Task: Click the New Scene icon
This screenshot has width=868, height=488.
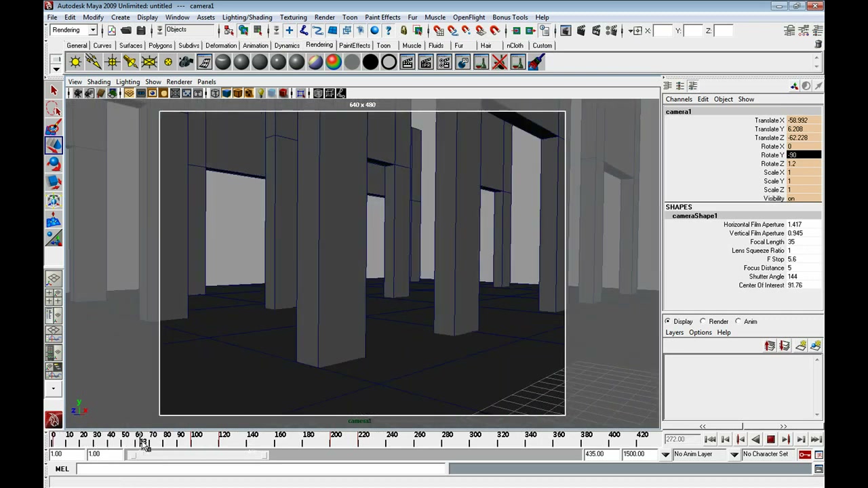Action: [x=111, y=30]
